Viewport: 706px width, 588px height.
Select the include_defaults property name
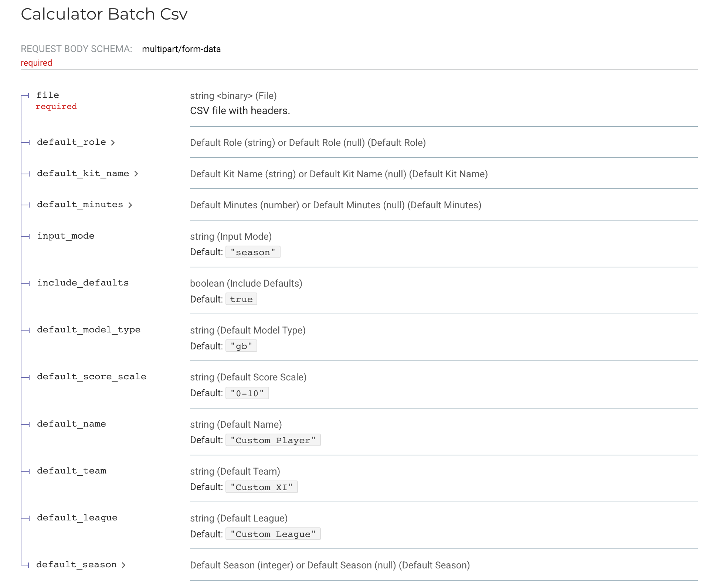[83, 283]
